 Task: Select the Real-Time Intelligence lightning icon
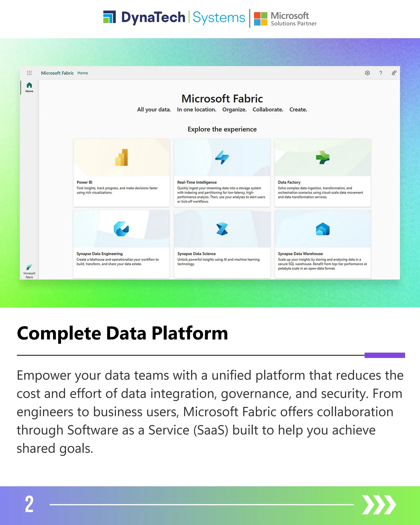(222, 157)
